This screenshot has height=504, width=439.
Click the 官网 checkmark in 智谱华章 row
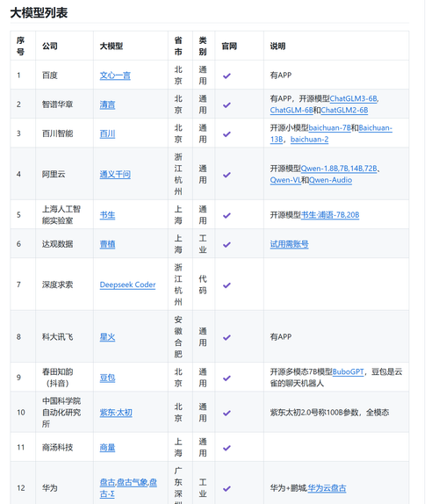click(x=227, y=104)
